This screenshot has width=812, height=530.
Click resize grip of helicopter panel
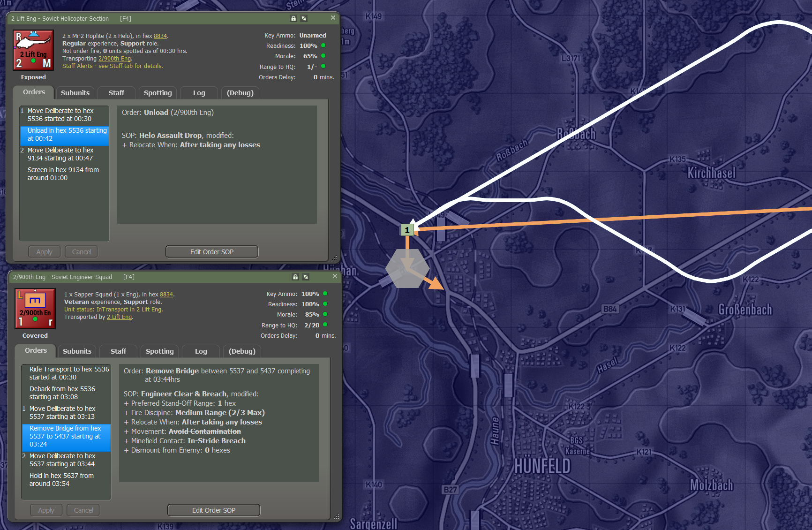click(335, 258)
